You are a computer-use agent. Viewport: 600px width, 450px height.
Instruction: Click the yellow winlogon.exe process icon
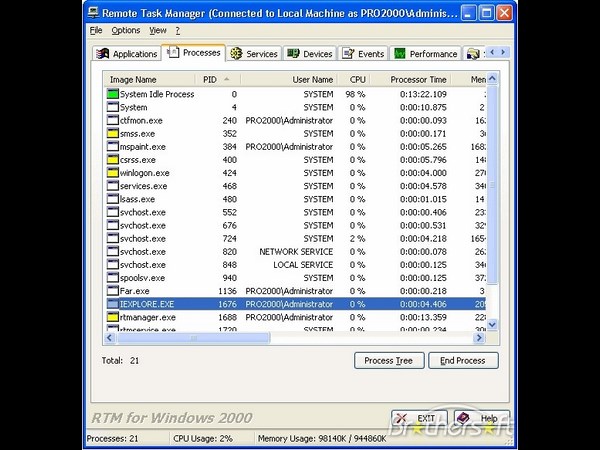[112, 173]
